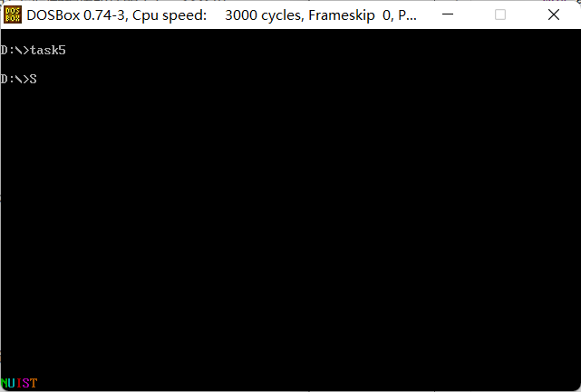Click the green letter N at the bottom
The image size is (581, 392).
coord(4,383)
